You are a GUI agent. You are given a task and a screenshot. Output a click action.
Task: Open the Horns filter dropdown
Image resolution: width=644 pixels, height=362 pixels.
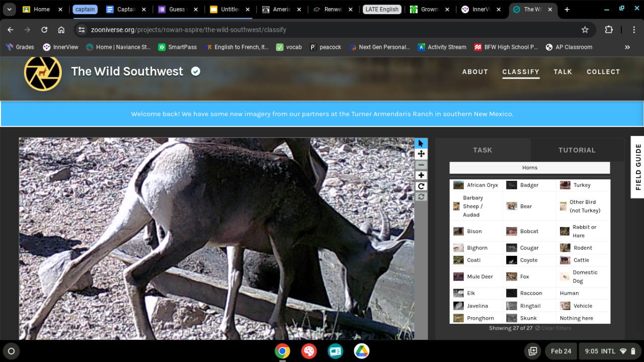[x=530, y=168]
